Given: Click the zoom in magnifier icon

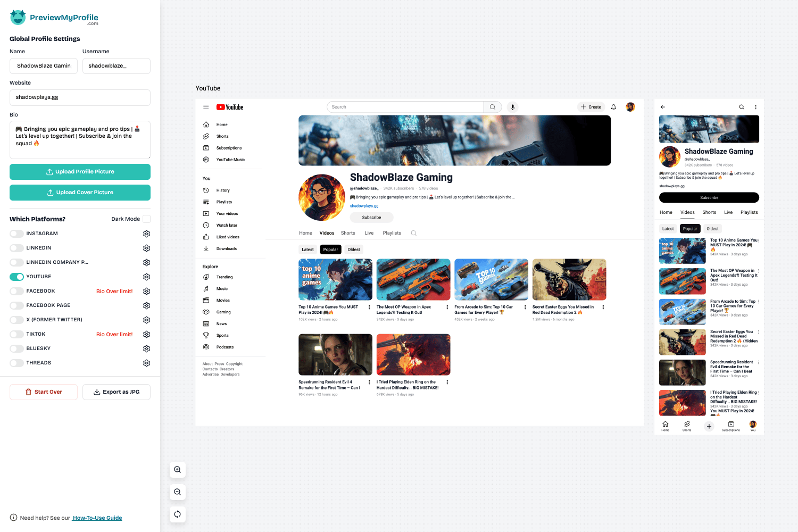Looking at the screenshot, I should point(178,470).
